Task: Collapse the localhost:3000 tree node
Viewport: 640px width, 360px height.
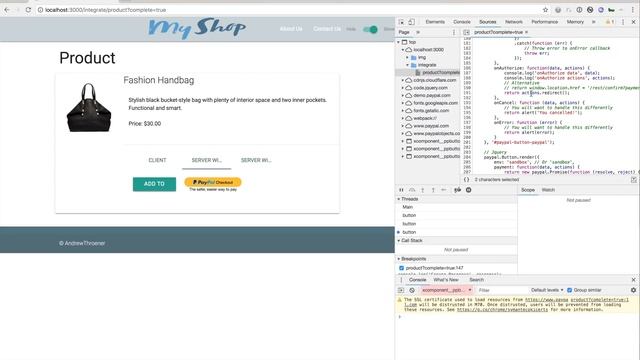Action: (x=403, y=50)
